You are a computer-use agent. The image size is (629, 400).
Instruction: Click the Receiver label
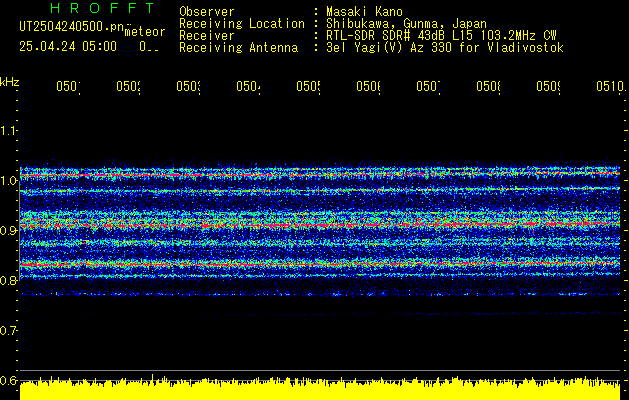pyautogui.click(x=207, y=36)
